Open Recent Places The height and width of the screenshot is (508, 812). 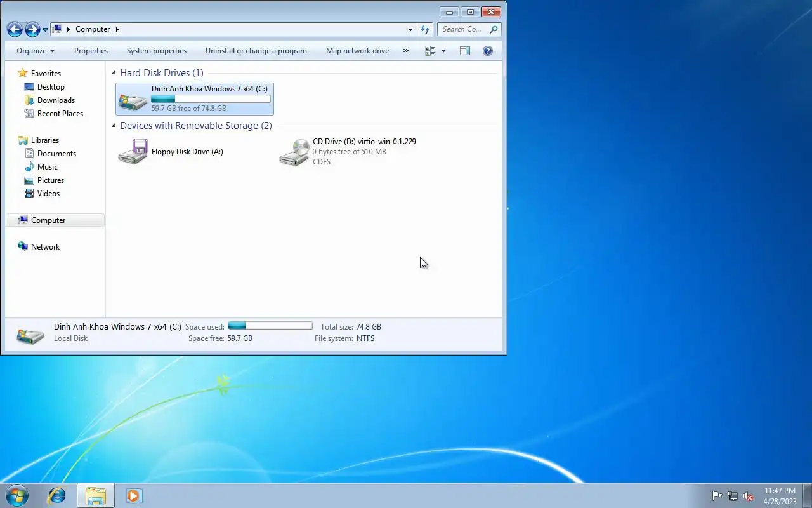(60, 114)
